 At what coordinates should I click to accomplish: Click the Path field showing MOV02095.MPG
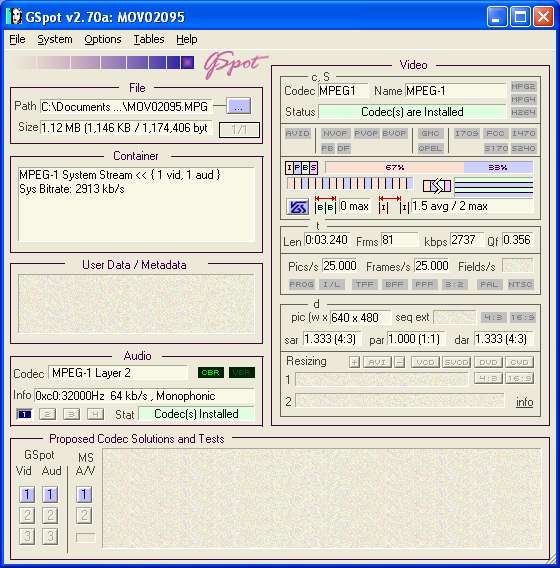pos(126,107)
